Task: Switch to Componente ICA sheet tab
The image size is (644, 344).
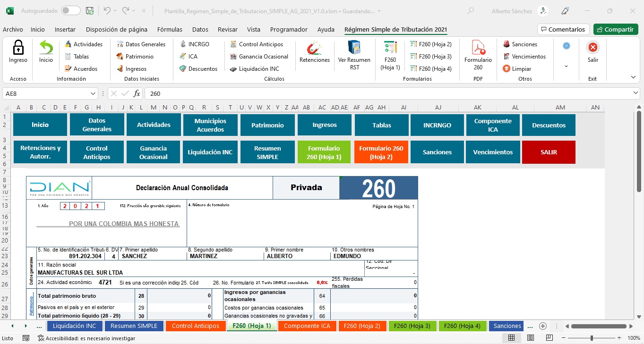Action: pos(307,326)
